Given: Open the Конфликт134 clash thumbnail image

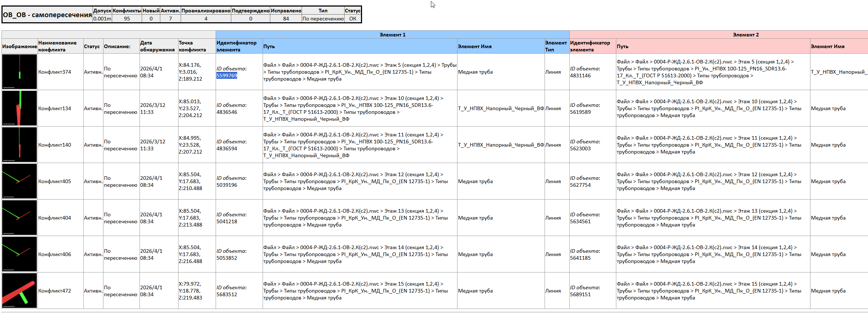Looking at the screenshot, I should 19,108.
